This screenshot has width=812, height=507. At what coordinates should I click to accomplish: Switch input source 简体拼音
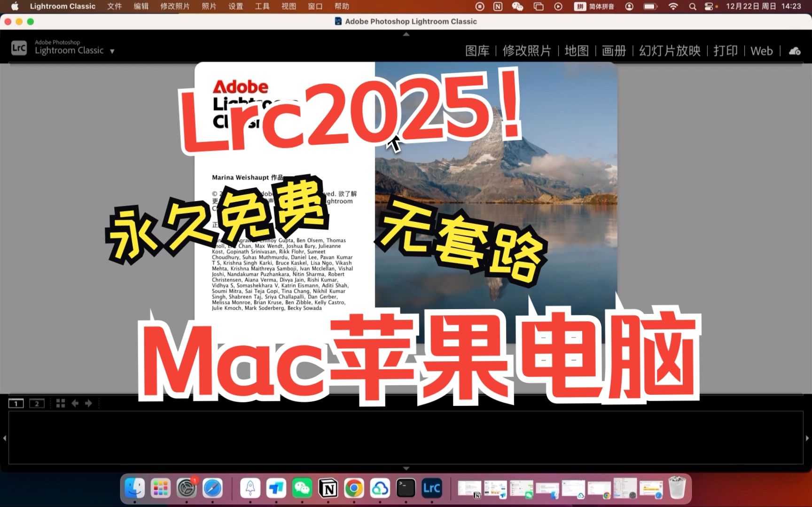[x=594, y=6]
